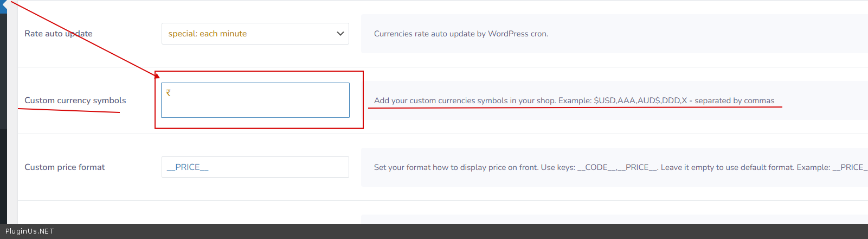Image resolution: width=868 pixels, height=239 pixels.
Task: Click the price format help description
Action: click(x=596, y=167)
